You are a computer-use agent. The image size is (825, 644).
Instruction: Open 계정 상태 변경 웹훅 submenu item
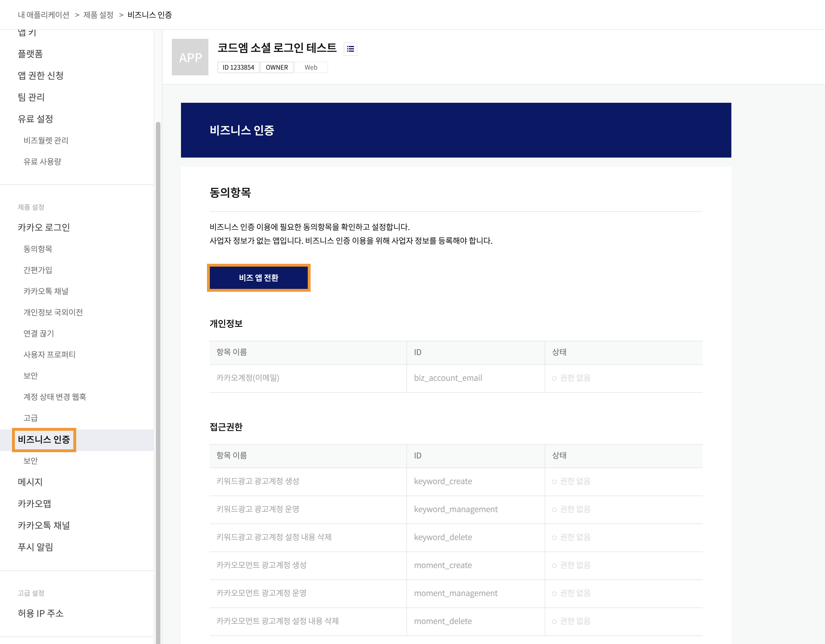[x=55, y=397]
